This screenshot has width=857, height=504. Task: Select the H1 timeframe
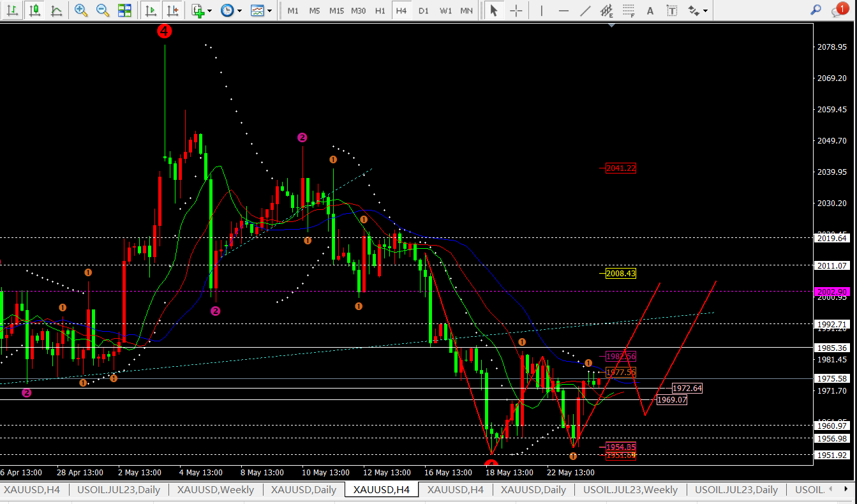pyautogui.click(x=380, y=11)
